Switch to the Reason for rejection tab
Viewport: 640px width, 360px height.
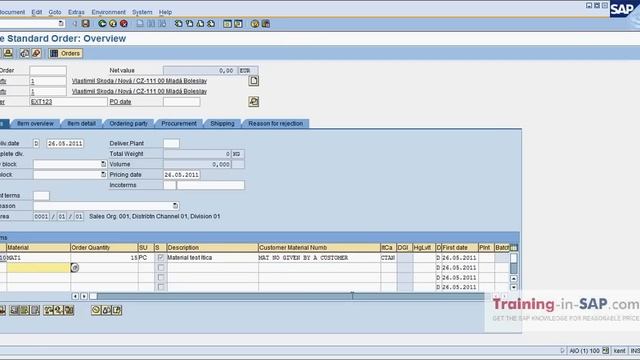(x=276, y=123)
